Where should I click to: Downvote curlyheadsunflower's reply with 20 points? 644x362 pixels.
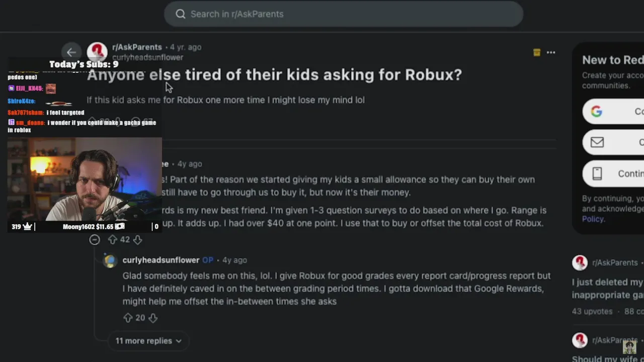click(153, 318)
